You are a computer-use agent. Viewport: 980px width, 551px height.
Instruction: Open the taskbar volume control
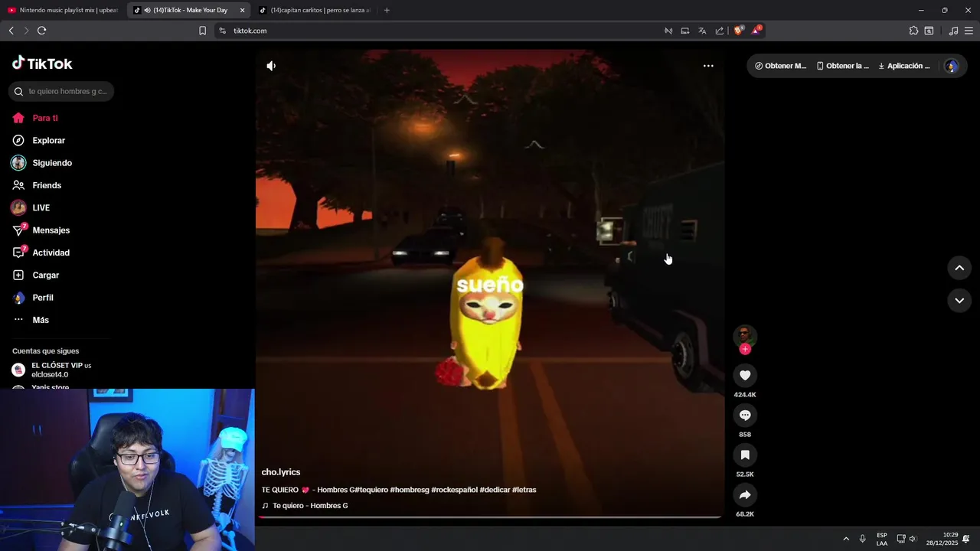coord(913,539)
